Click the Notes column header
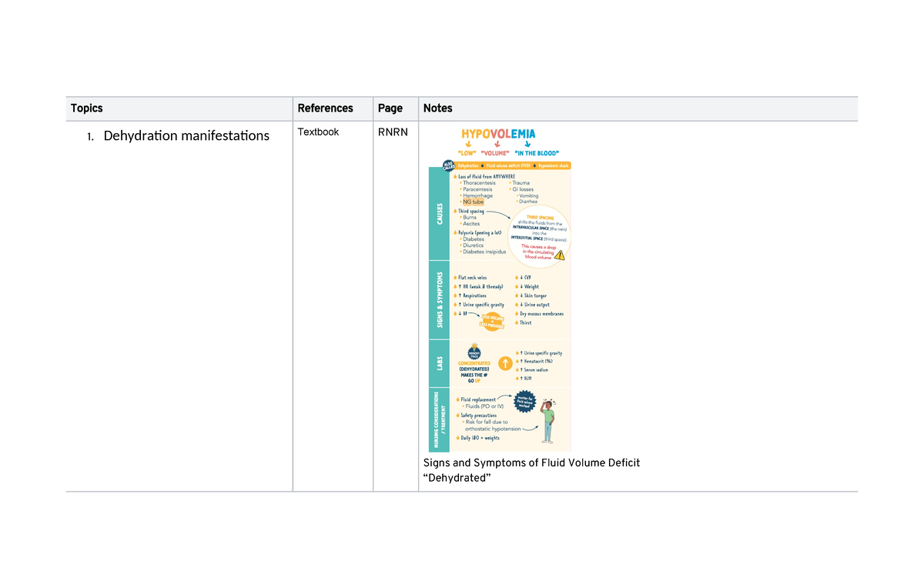 437,109
